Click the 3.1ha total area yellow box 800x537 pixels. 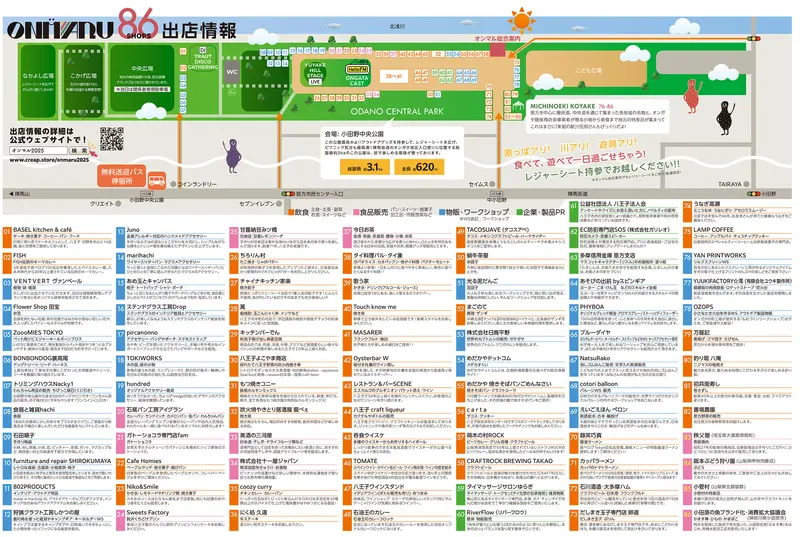[x=364, y=167]
